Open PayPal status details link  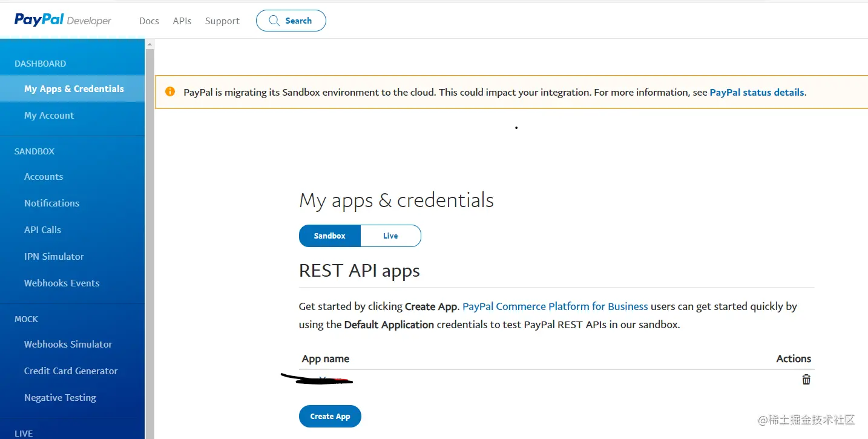(757, 93)
